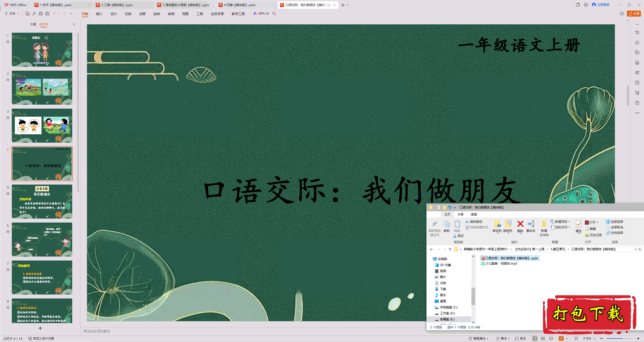The height and width of the screenshot is (342, 644).
Task: Open the 新建项目 dropdown in Explorer
Action: click(x=560, y=222)
